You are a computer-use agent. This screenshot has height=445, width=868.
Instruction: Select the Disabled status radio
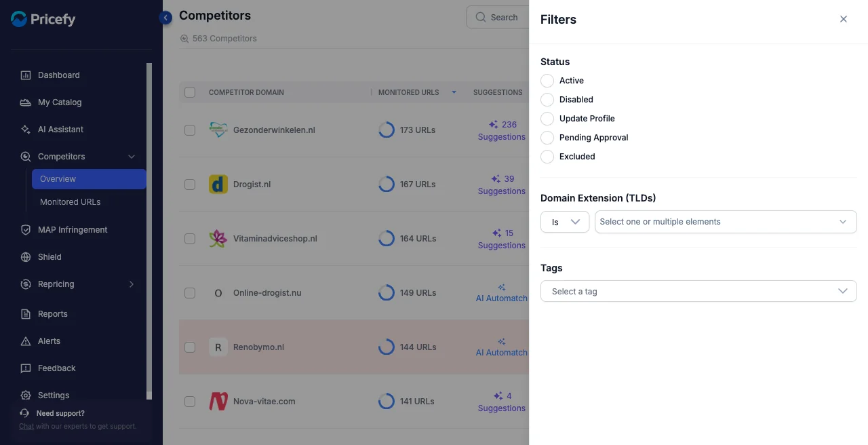[547, 100]
